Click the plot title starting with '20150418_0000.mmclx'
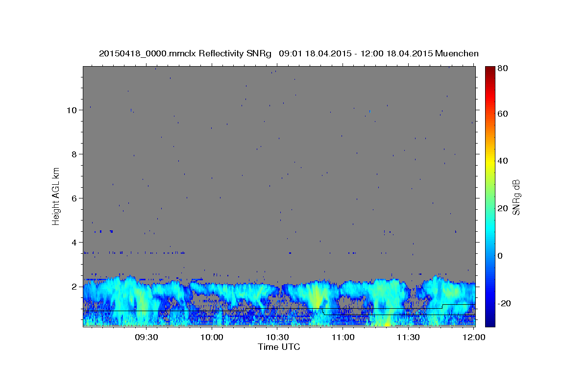This screenshot has height=392, width=588. coord(289,53)
